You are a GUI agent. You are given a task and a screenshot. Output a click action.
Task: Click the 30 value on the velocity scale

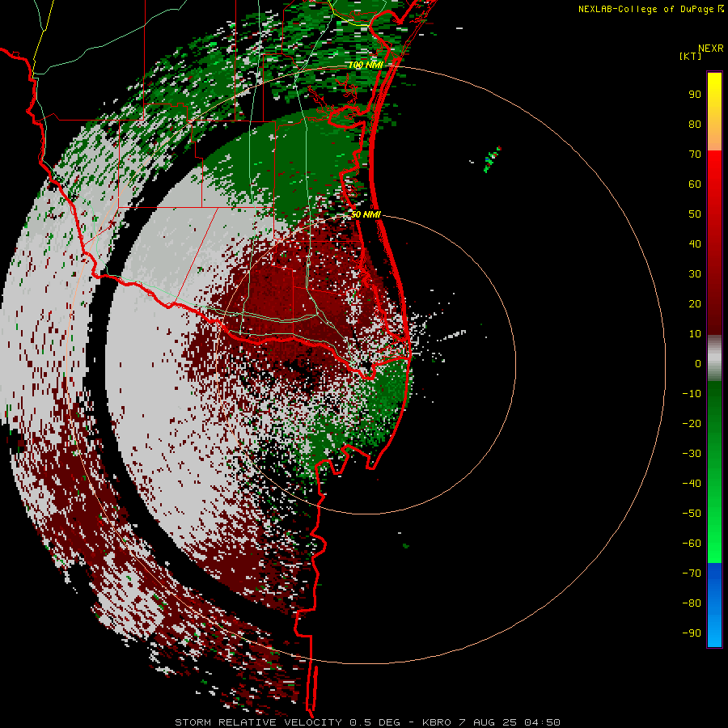pos(695,274)
